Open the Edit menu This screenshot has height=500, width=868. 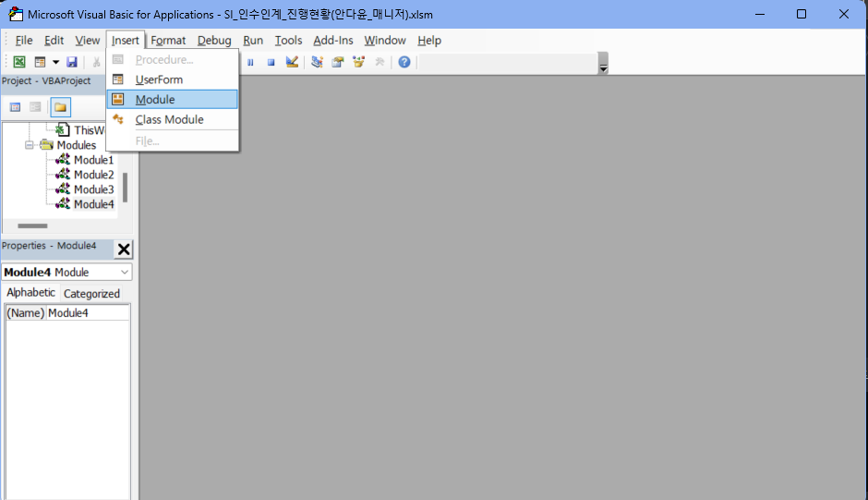click(x=54, y=41)
